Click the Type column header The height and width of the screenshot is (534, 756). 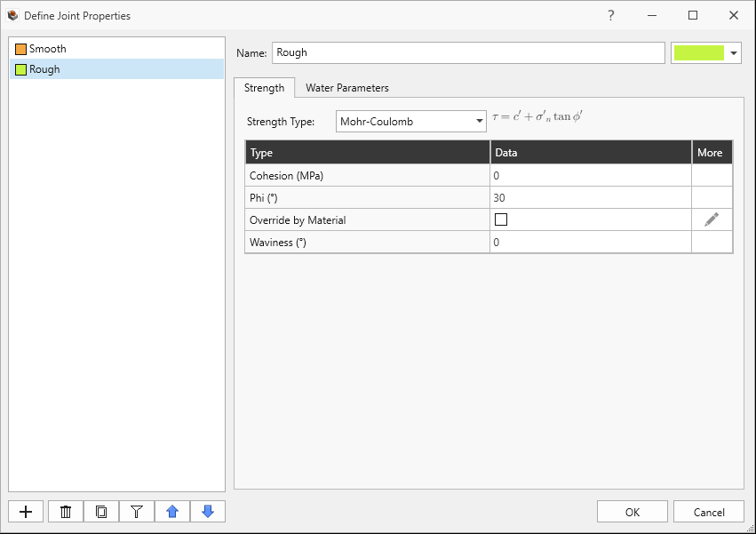tap(368, 153)
